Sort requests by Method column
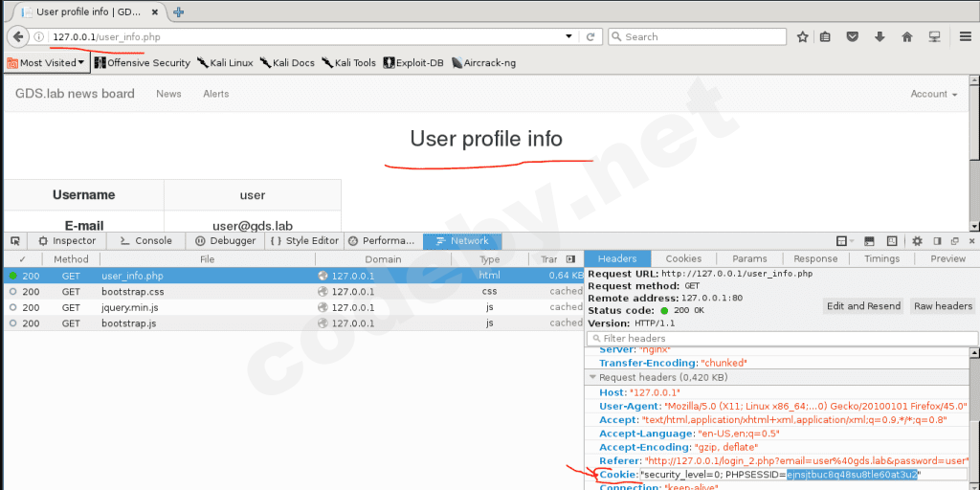 click(71, 258)
